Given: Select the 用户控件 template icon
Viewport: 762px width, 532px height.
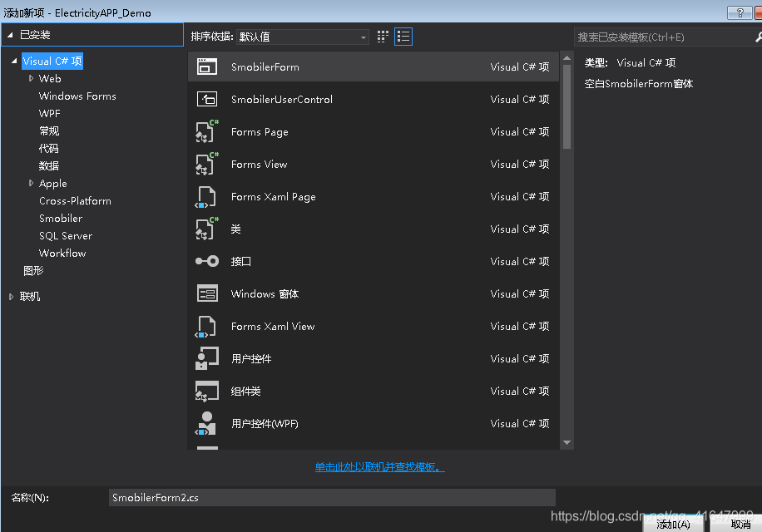Looking at the screenshot, I should click(207, 358).
